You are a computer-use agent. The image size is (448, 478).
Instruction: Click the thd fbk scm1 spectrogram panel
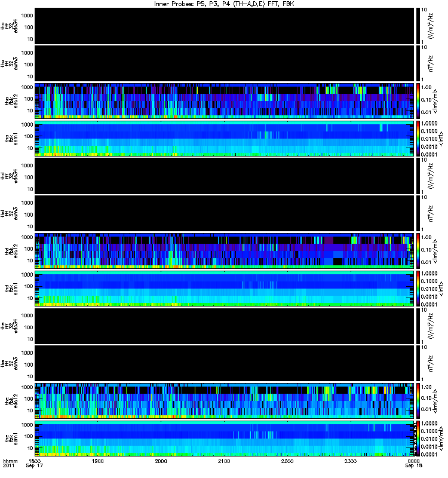(225, 289)
